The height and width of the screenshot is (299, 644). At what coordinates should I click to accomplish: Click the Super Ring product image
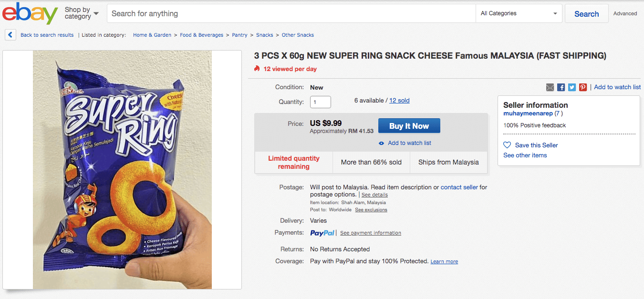122,170
